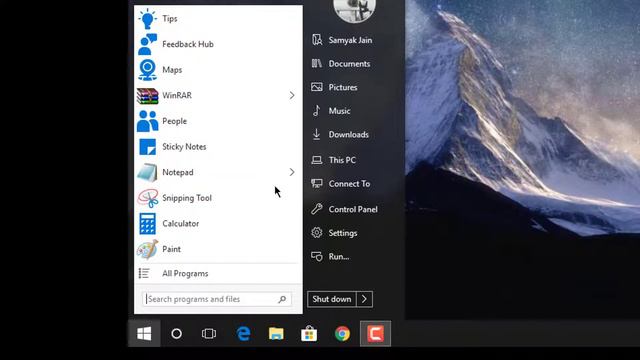Open Cortana circle on taskbar
The height and width of the screenshot is (360, 640).
click(x=176, y=334)
